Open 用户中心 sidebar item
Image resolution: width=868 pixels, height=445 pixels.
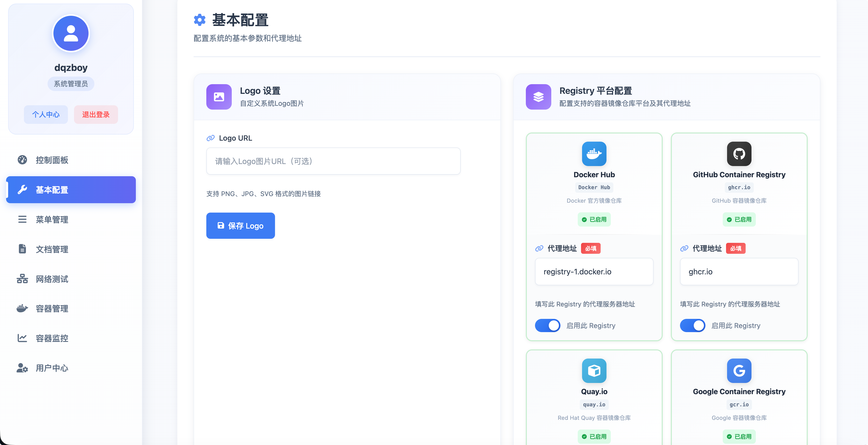click(52, 368)
